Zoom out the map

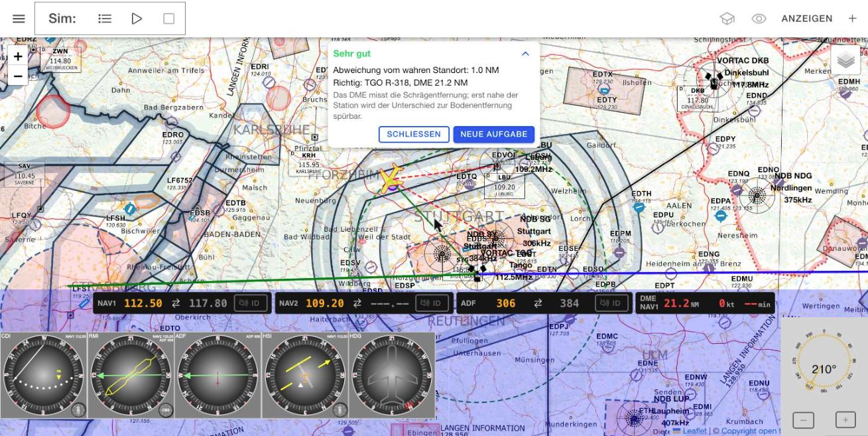point(18,76)
